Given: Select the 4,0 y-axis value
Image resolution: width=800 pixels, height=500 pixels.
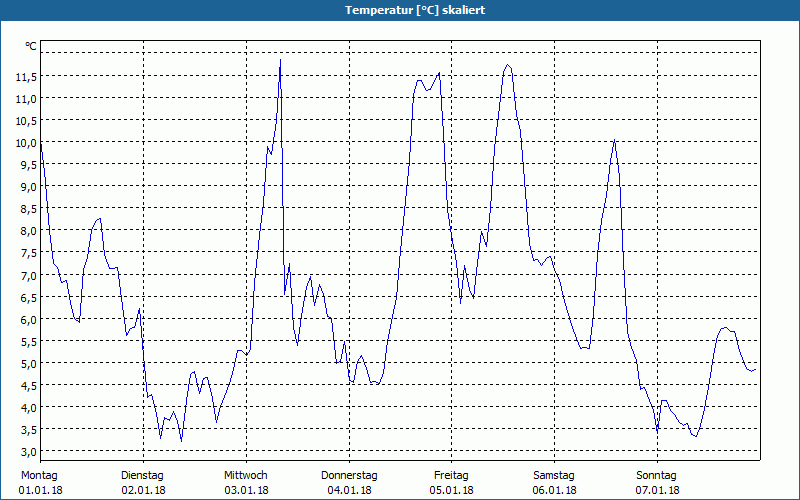Looking at the screenshot, I should (28, 408).
